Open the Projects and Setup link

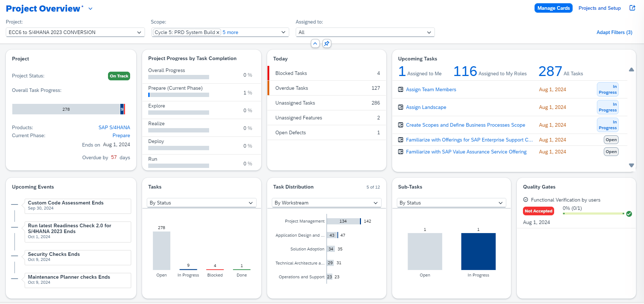(599, 8)
